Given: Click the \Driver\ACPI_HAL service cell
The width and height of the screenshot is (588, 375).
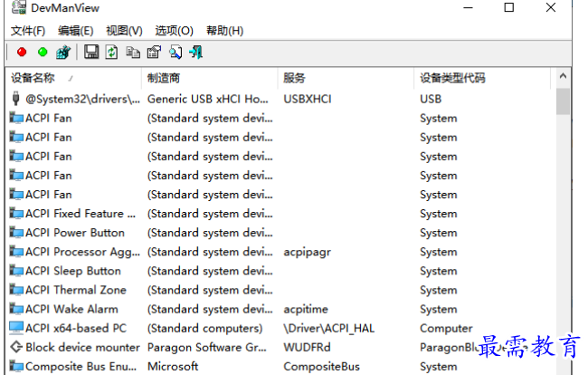Looking at the screenshot, I should click(x=329, y=328).
